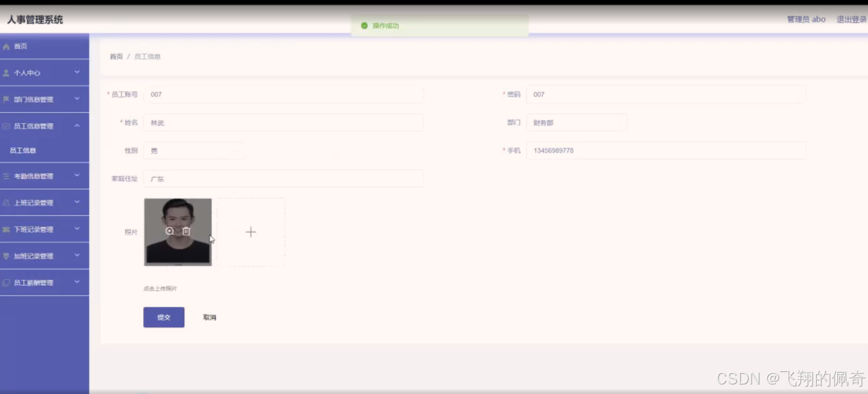Viewport: 868px width, 394px height.
Task: Open 考勤信息管理 sidebar menu
Action: 44,176
